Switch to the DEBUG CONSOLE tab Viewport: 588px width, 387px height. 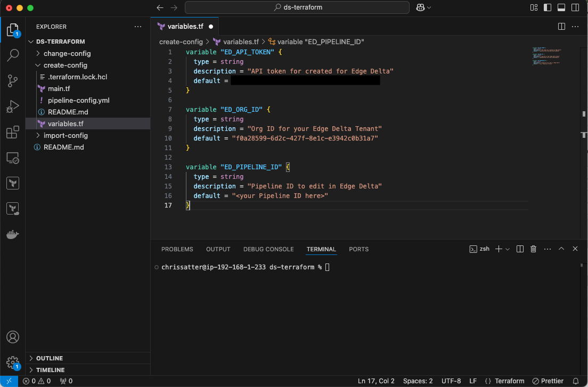click(268, 249)
